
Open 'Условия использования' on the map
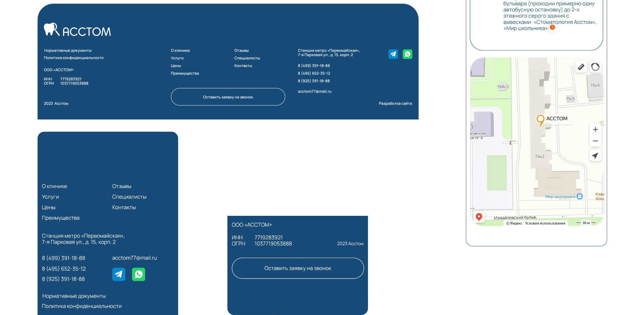coord(545,223)
